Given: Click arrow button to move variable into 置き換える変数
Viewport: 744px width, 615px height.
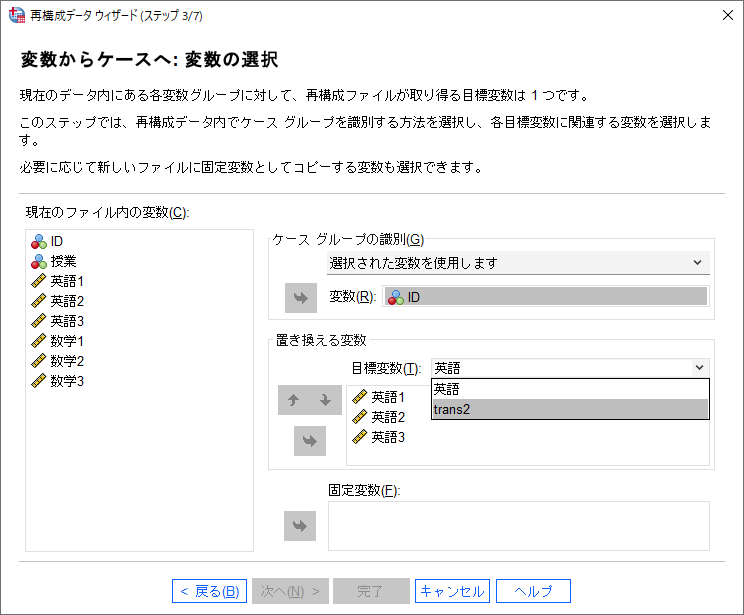Looking at the screenshot, I should coord(310,441).
